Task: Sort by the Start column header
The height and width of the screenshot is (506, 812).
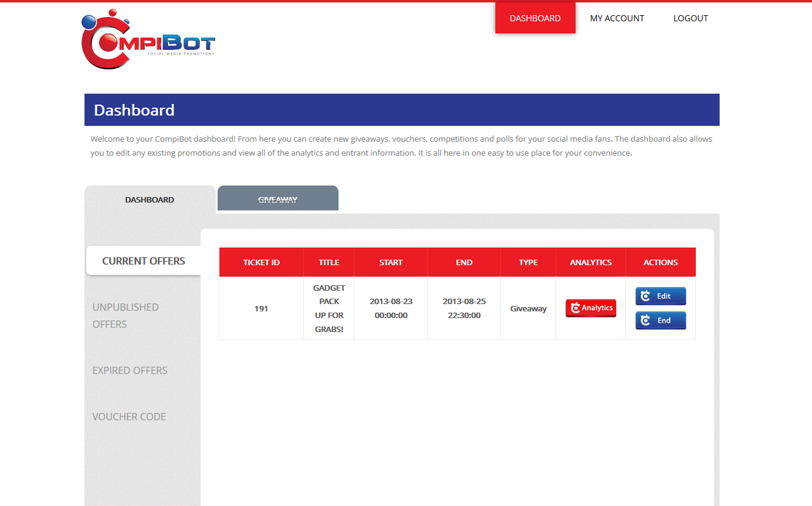Action: 391,262
